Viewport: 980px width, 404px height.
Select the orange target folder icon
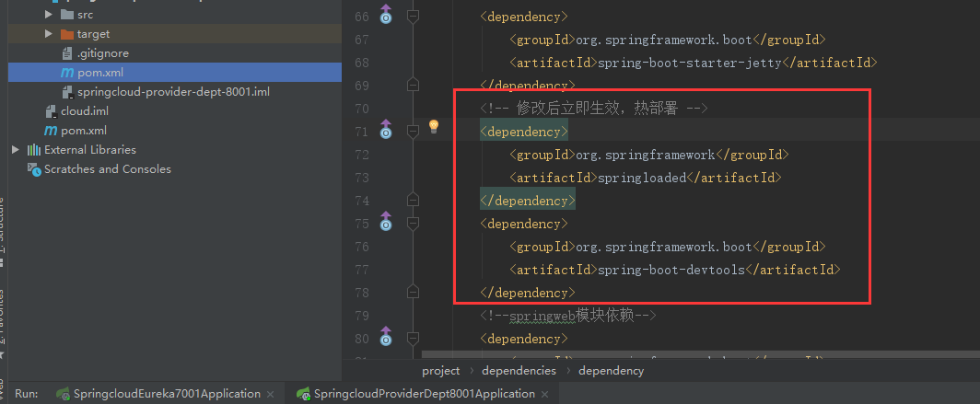[x=67, y=34]
